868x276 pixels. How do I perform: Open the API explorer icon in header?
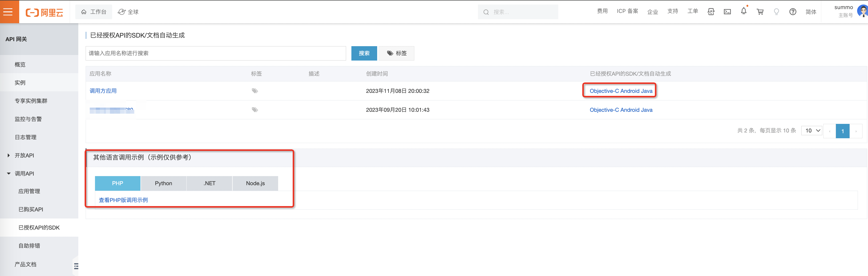click(711, 12)
